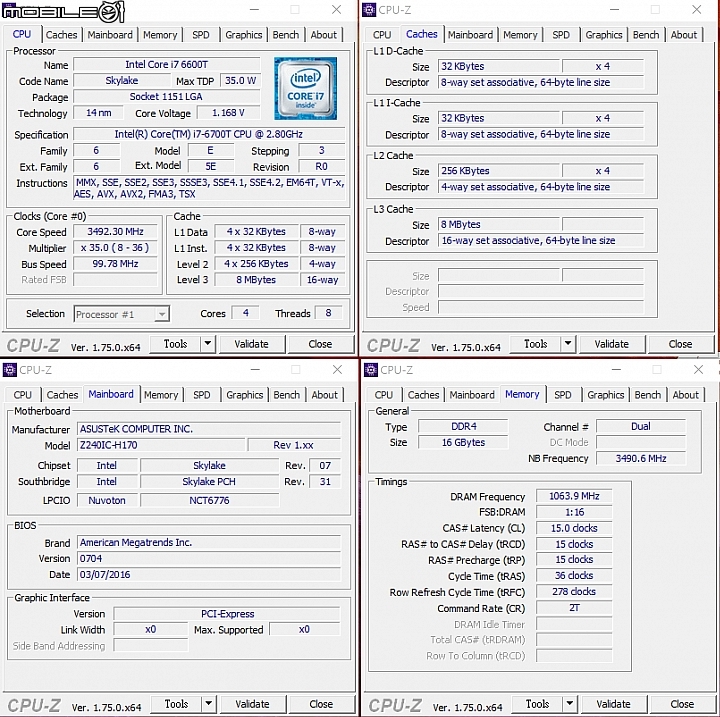The width and height of the screenshot is (720, 717).
Task: Click Close button in Caches window
Action: tap(680, 344)
